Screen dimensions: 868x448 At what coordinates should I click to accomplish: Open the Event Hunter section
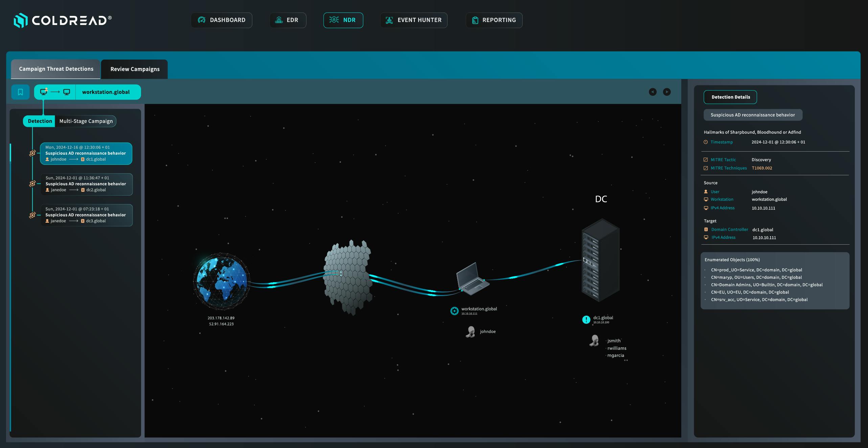414,20
